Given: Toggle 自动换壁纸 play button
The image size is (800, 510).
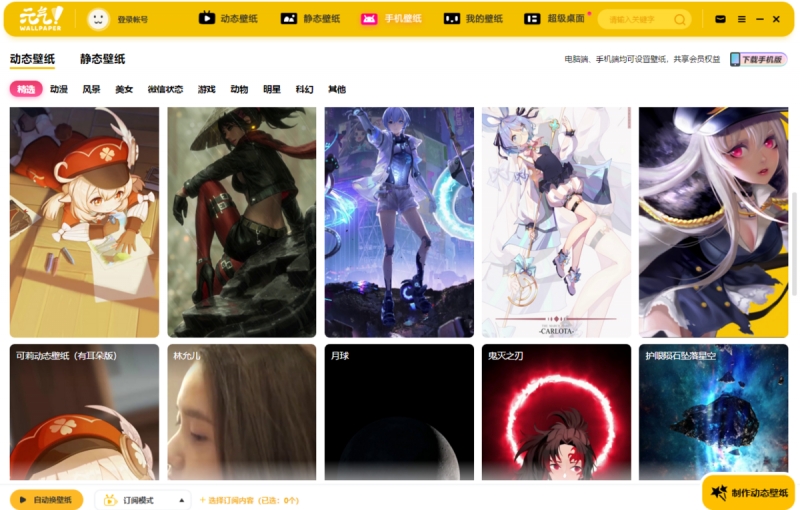Looking at the screenshot, I should click(x=46, y=499).
